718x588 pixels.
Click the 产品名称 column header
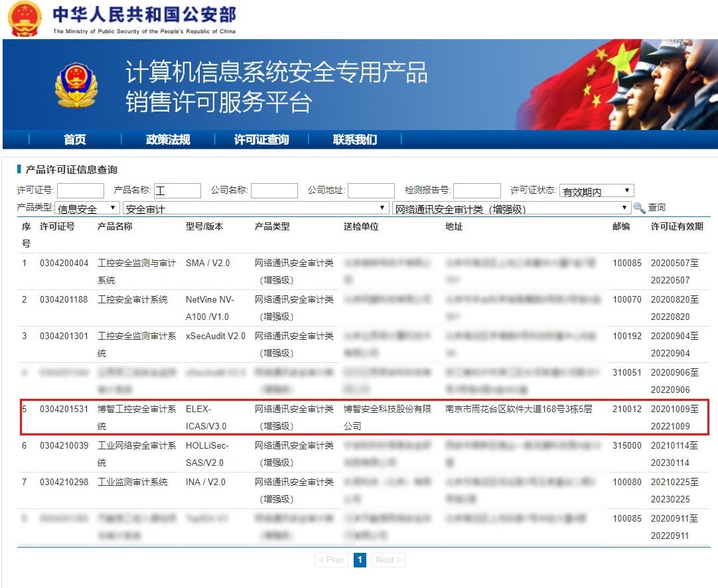click(x=115, y=226)
